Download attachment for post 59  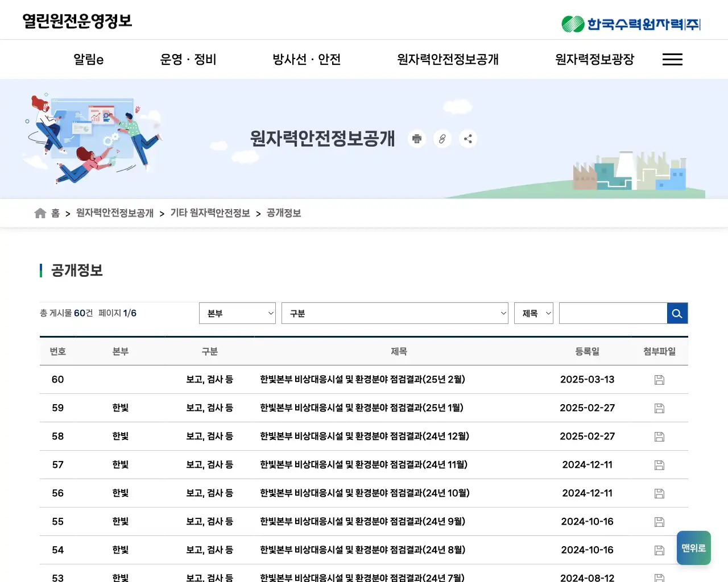point(659,408)
